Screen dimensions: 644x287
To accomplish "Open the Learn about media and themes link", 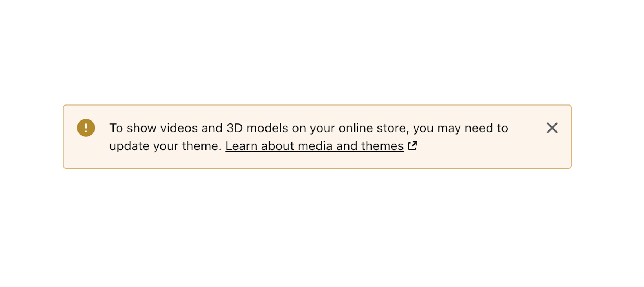I will pyautogui.click(x=315, y=146).
